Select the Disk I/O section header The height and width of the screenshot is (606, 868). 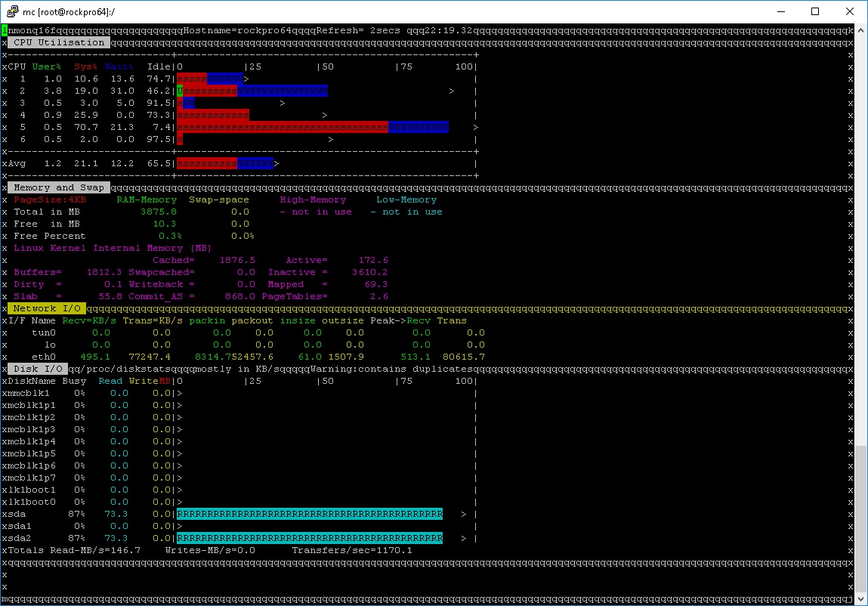click(38, 369)
